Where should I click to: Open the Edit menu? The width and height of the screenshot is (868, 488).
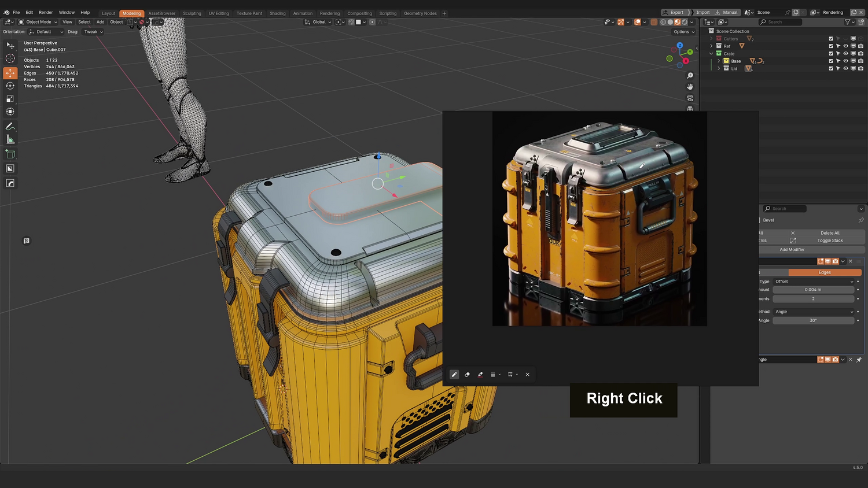click(x=29, y=12)
